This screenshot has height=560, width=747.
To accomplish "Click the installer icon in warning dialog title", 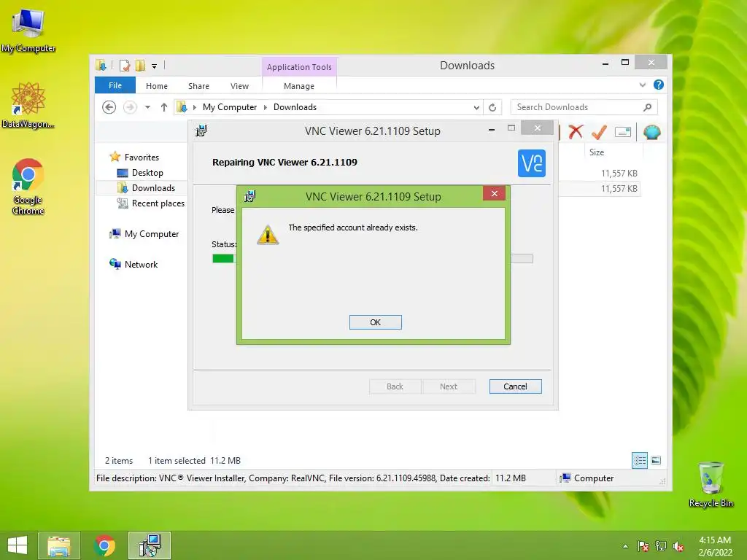I will coord(249,196).
